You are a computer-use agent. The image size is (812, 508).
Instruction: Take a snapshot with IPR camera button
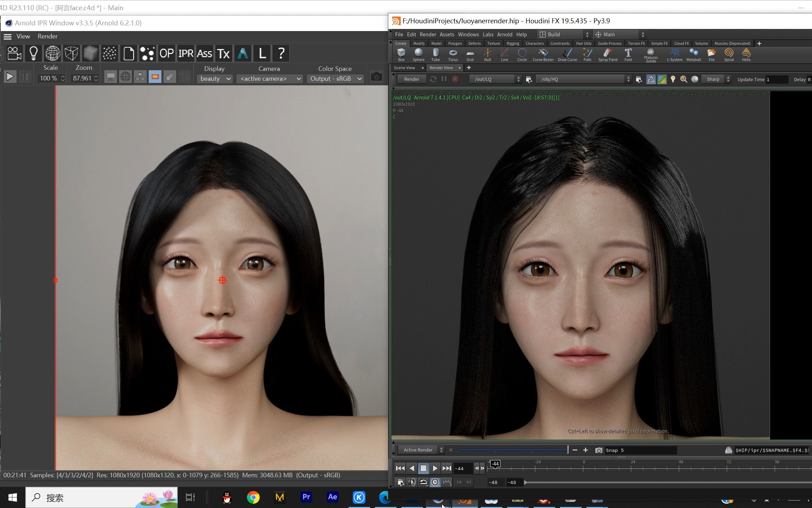click(376, 77)
